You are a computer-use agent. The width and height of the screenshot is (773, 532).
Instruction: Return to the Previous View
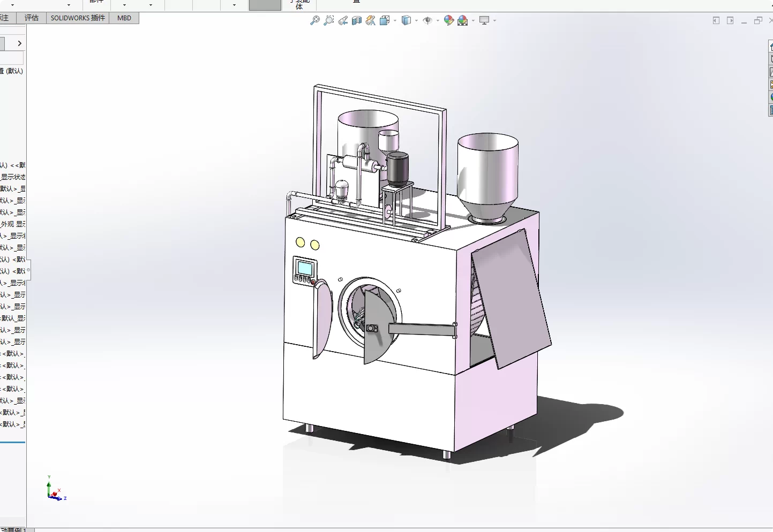coord(343,20)
